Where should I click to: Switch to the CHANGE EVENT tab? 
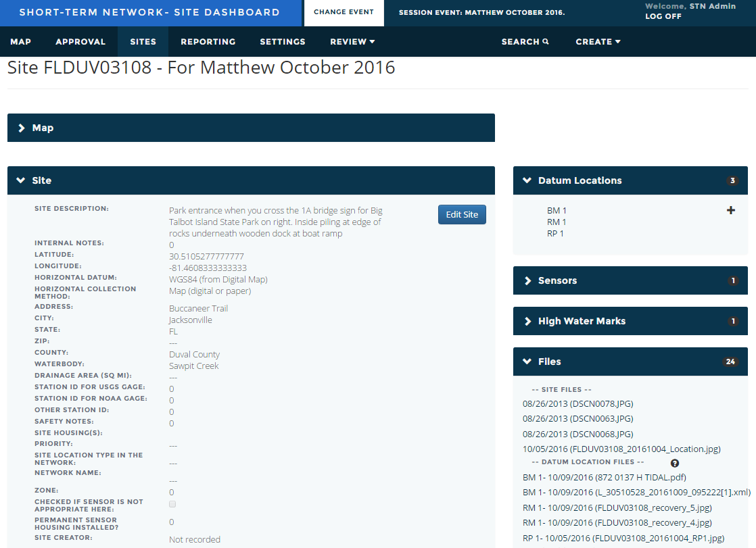click(x=344, y=13)
